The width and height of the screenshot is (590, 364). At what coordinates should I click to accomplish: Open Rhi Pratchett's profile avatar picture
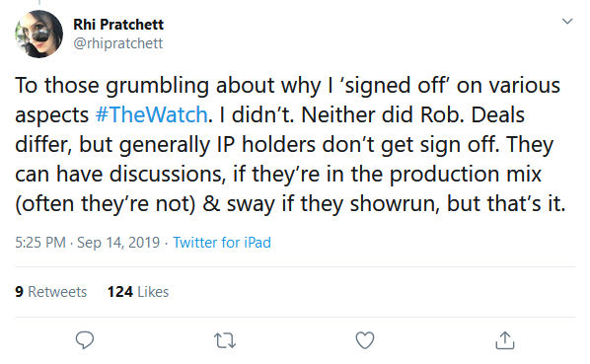tap(38, 34)
